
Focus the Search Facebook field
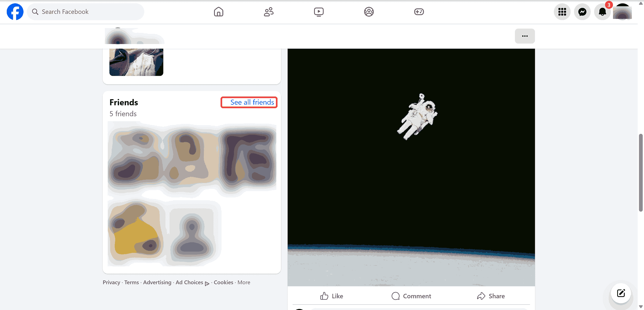(x=85, y=12)
